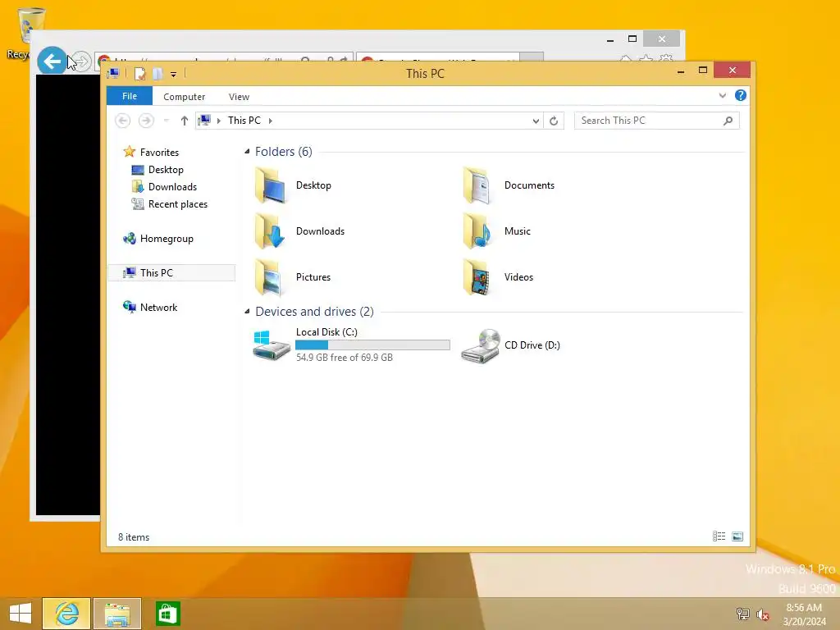
Task: Open File Explorer from taskbar
Action: (x=117, y=614)
